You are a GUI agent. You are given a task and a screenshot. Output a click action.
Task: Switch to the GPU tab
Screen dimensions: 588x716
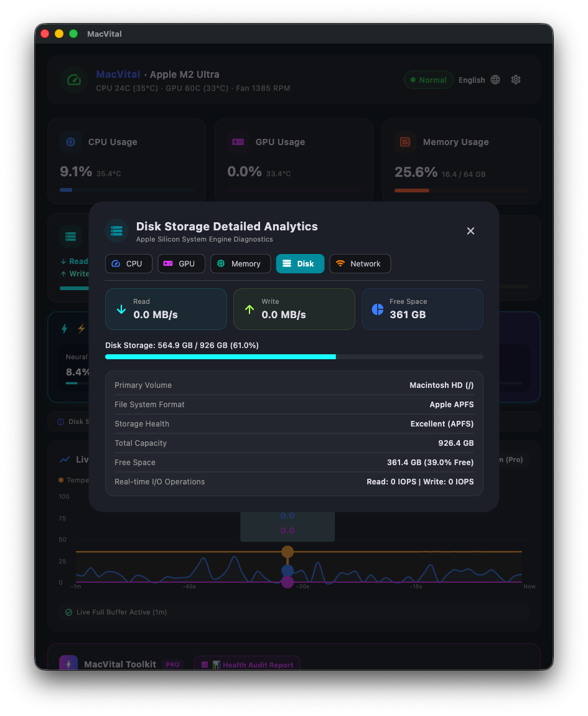181,264
